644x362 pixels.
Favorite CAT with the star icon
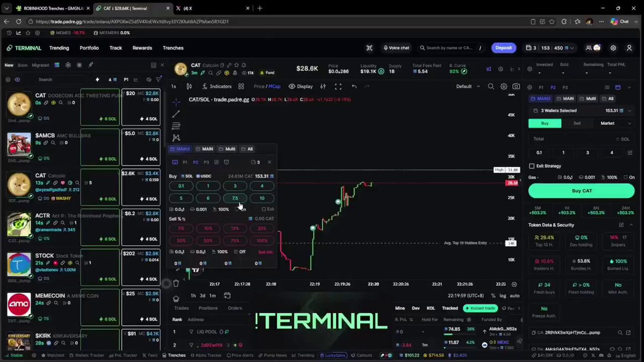[236, 65]
